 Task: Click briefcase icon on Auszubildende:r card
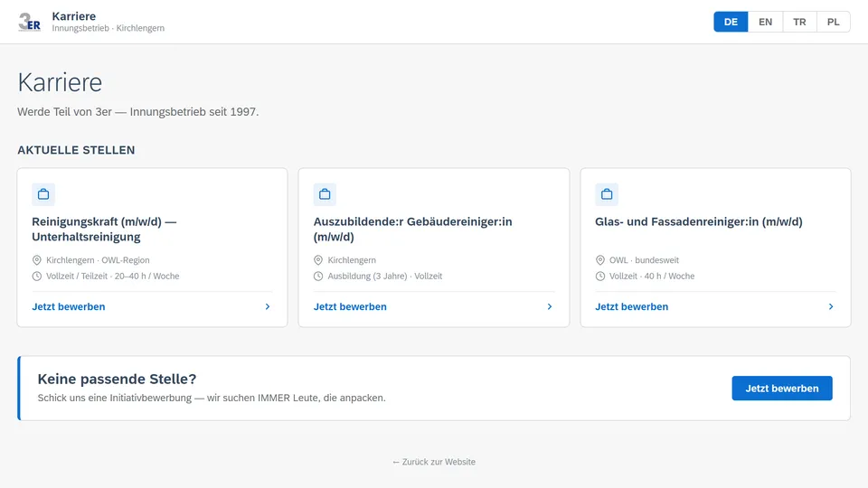coord(325,194)
